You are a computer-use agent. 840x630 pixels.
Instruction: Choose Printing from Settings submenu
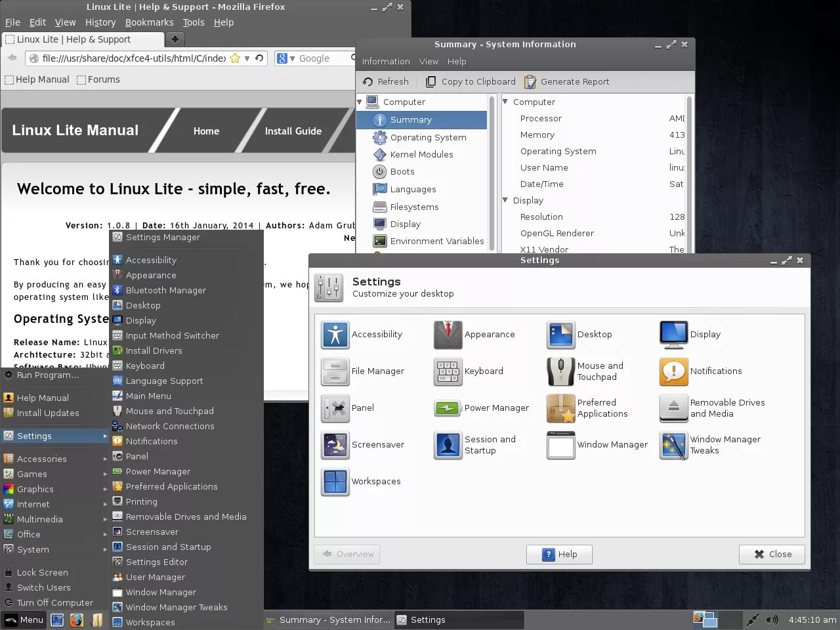coord(186,502)
